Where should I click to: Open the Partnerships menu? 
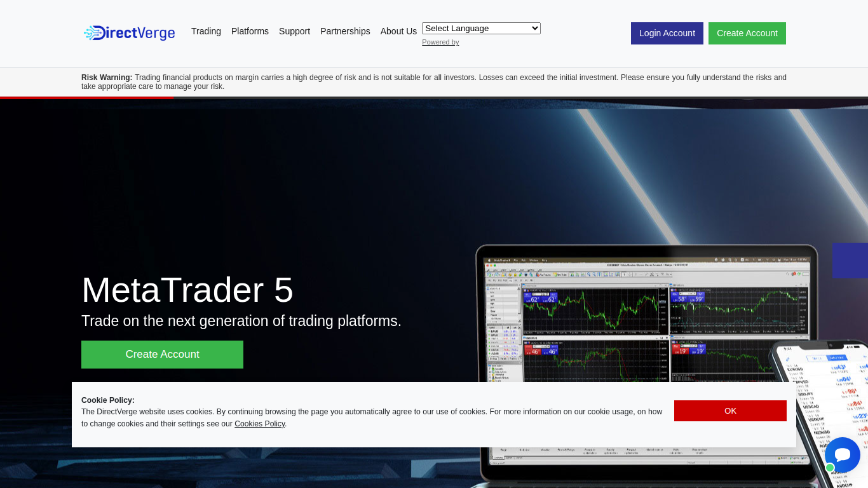[345, 31]
